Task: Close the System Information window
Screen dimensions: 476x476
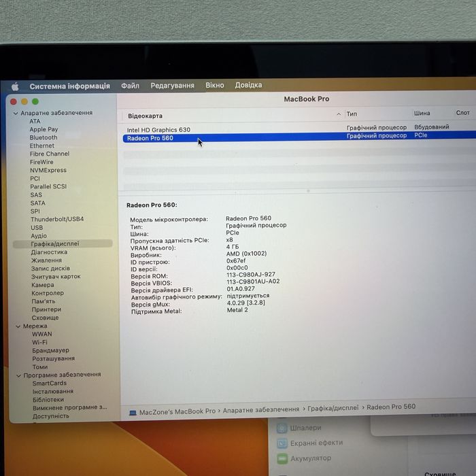Action: coord(14,102)
